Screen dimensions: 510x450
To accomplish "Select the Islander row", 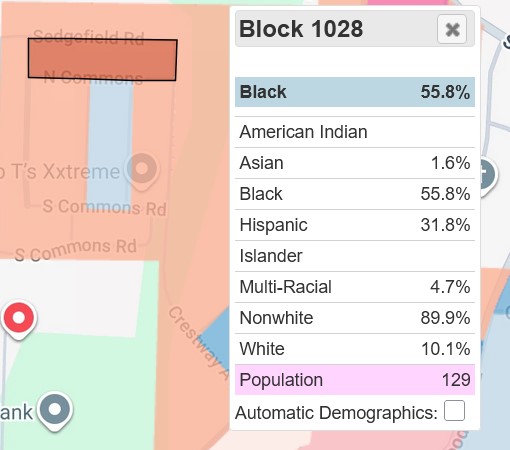I will point(355,256).
